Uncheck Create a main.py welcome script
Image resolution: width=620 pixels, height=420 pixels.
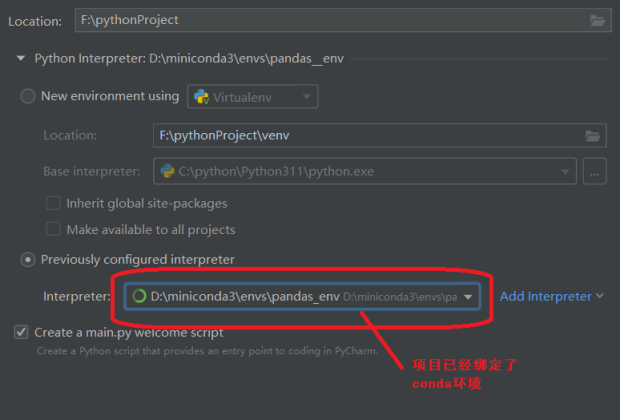pos(21,332)
